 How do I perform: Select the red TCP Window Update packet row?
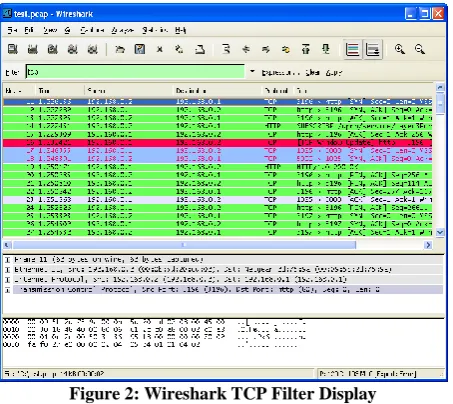[218, 143]
